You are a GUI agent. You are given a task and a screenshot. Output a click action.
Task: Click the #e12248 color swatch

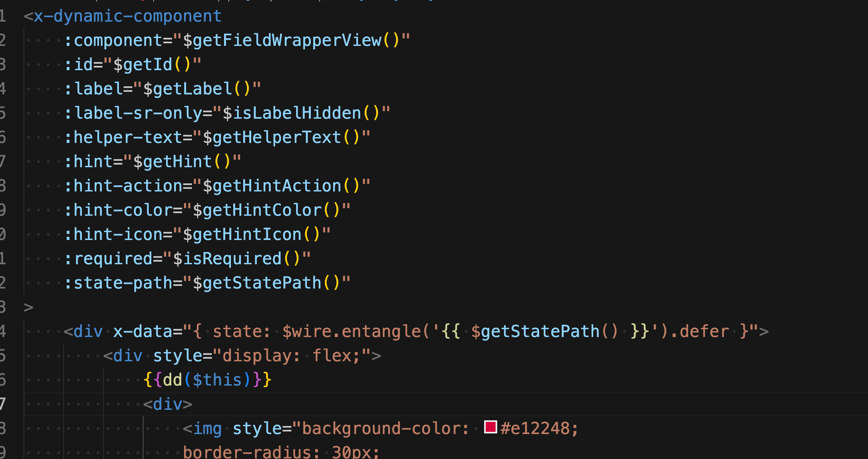coord(490,427)
